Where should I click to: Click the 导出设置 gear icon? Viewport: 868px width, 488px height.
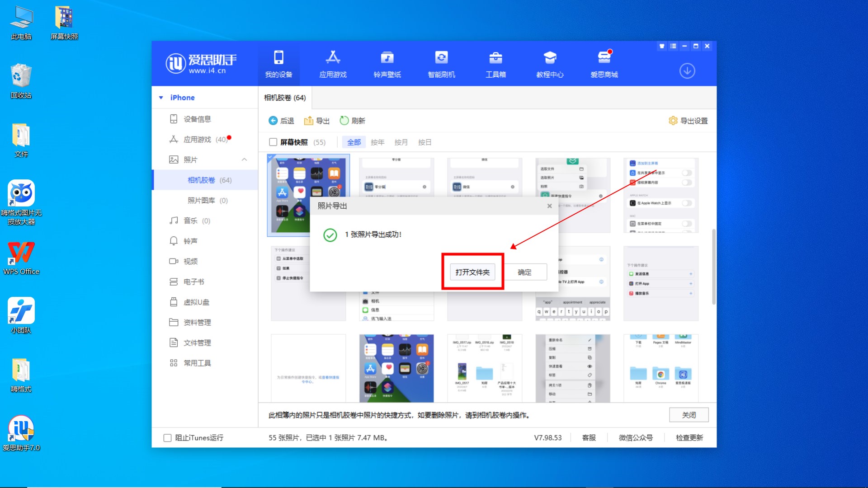673,121
